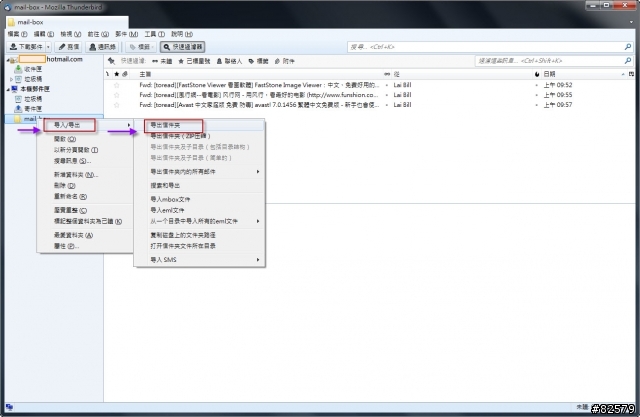640x417 pixels.
Task: Open the Address Book (通訊錄) toolbar button
Action: (x=102, y=47)
